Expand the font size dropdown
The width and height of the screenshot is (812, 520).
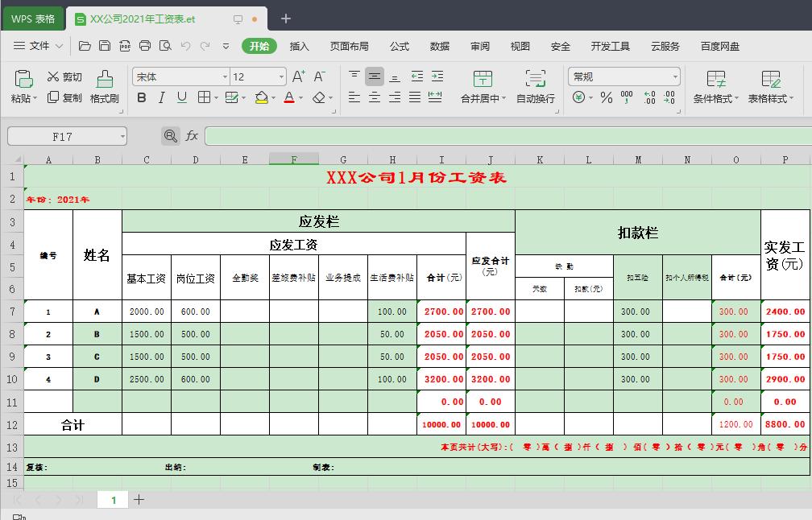[x=280, y=76]
